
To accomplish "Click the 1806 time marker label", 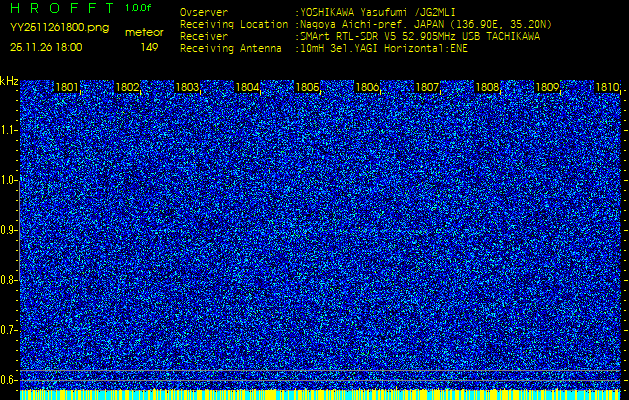I will tap(367, 87).
